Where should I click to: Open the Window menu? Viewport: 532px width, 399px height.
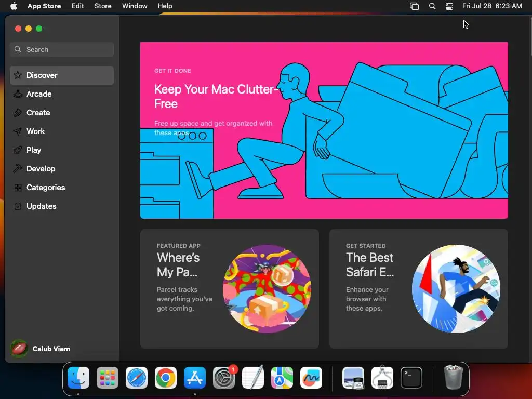pyautogui.click(x=135, y=6)
